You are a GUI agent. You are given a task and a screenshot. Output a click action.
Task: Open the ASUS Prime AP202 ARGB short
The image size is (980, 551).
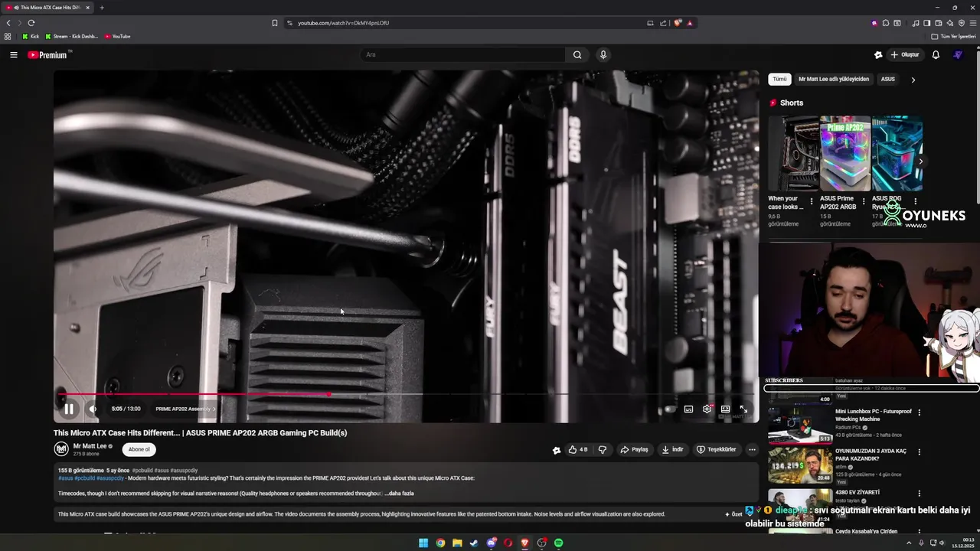pyautogui.click(x=844, y=153)
